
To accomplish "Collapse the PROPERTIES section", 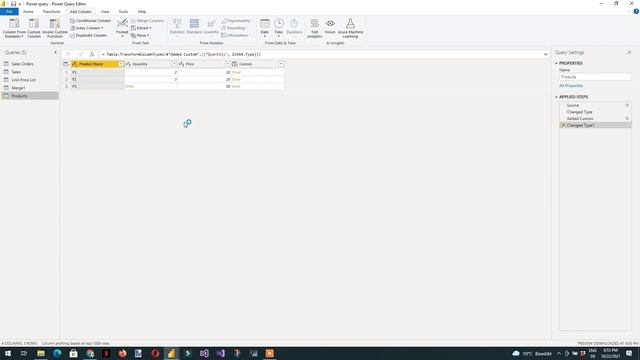I will click(x=556, y=63).
